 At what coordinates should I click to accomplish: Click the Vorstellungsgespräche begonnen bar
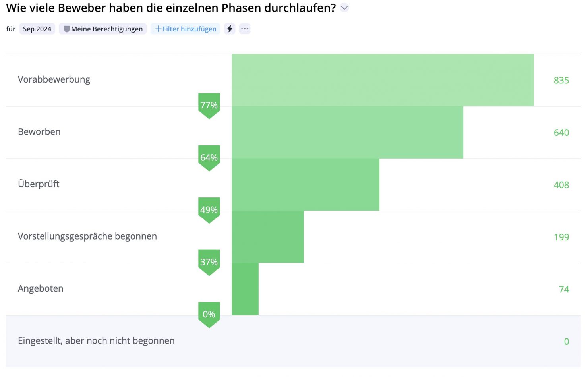(x=267, y=237)
